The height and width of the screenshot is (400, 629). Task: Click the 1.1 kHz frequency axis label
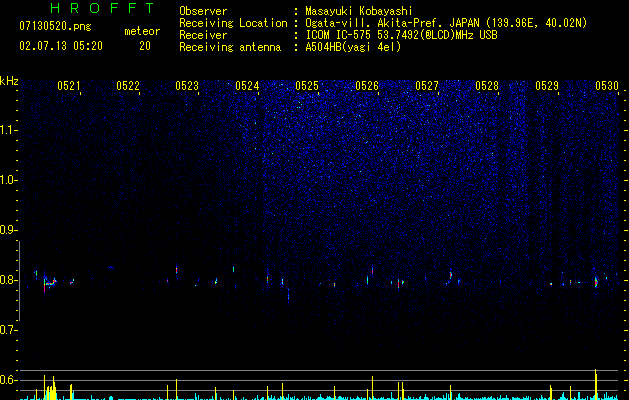[x=8, y=130]
